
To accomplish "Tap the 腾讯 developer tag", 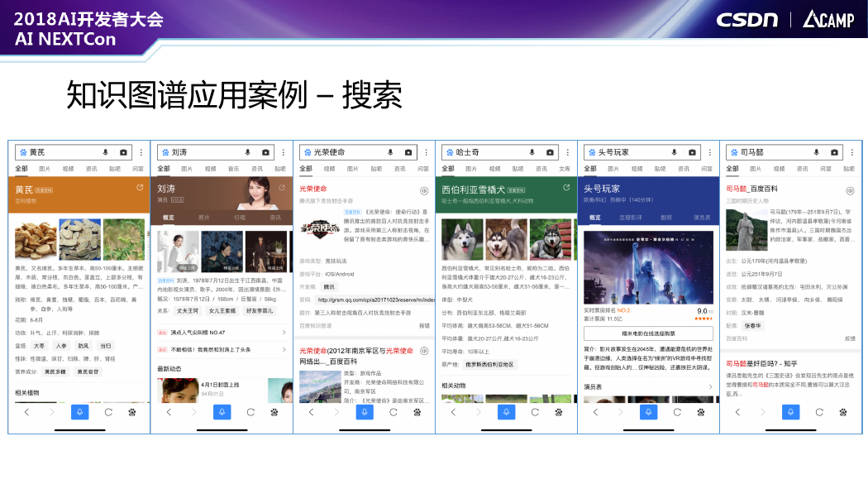I will 329,287.
